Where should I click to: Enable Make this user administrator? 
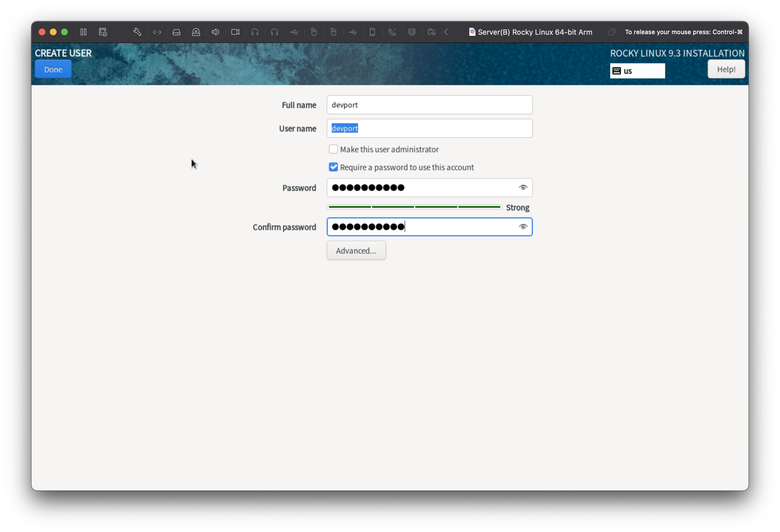[x=333, y=149]
